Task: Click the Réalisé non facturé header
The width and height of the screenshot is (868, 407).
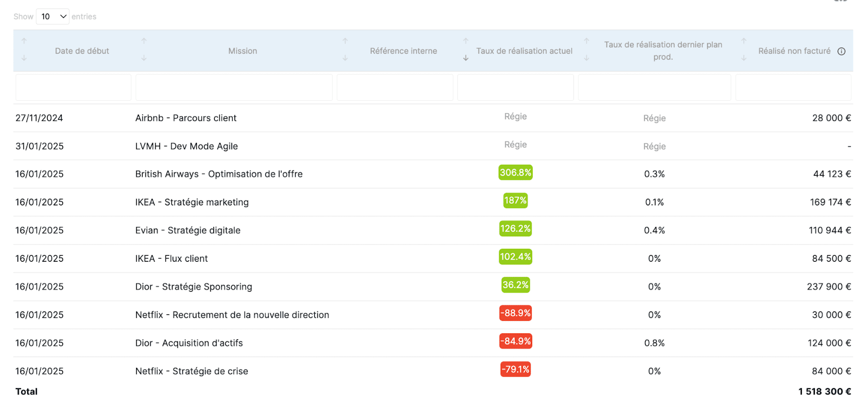Action: click(x=794, y=51)
